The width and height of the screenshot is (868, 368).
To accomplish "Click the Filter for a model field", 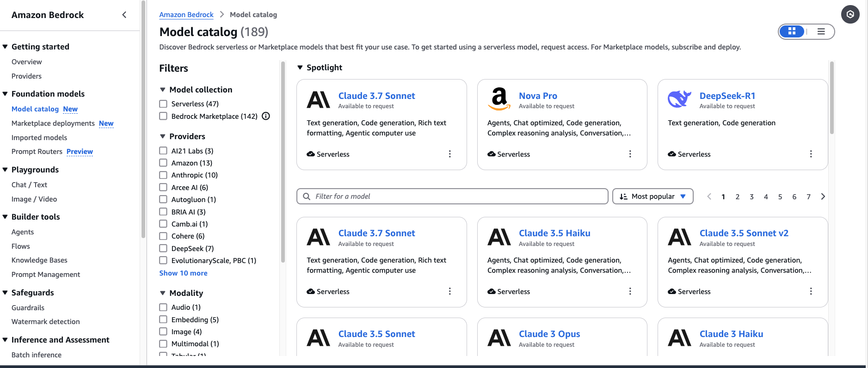I will 452,196.
